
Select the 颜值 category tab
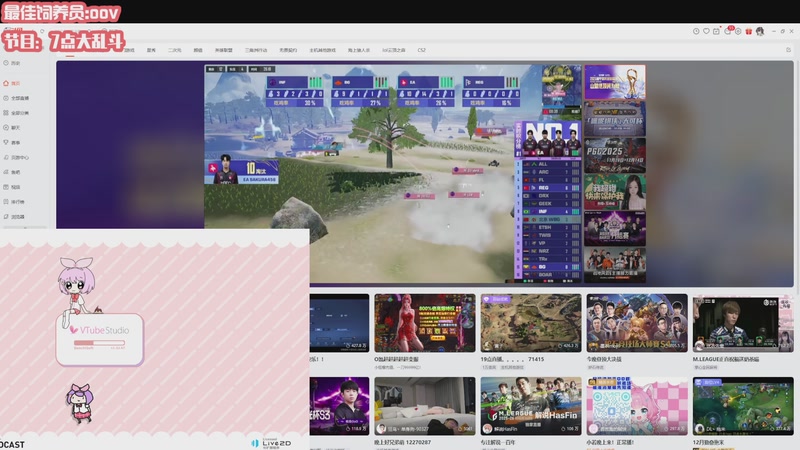pyautogui.click(x=198, y=50)
